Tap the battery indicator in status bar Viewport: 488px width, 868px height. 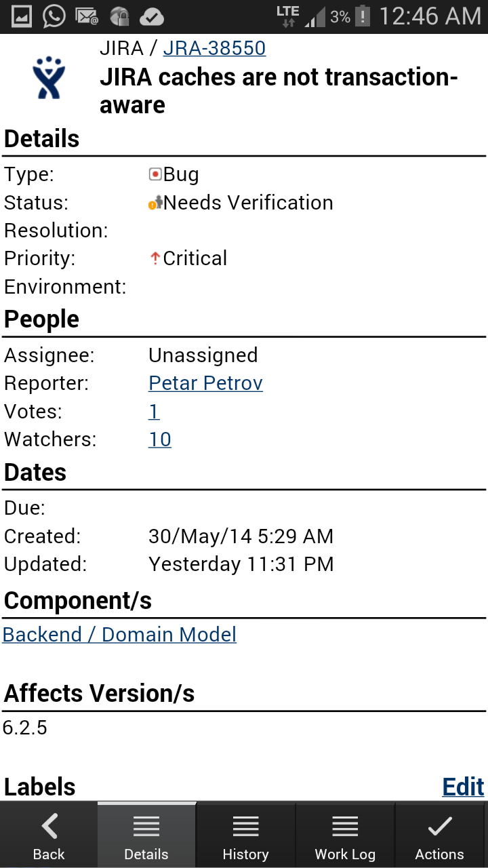pos(361,15)
